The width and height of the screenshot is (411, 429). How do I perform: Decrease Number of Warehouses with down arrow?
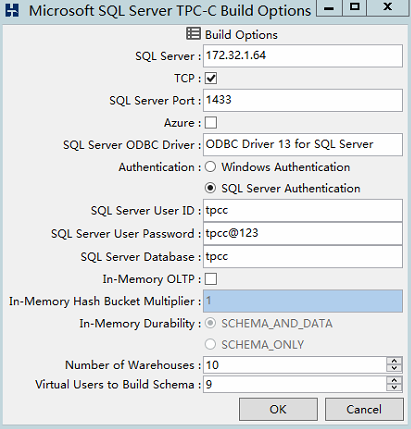(394, 368)
